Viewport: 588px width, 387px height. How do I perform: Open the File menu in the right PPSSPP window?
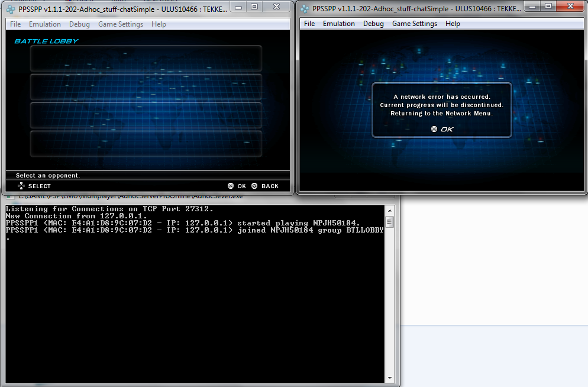tap(309, 24)
